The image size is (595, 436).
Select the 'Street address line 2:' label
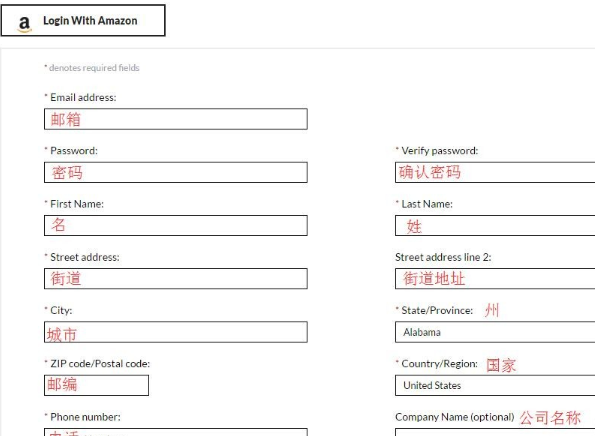[x=443, y=257]
